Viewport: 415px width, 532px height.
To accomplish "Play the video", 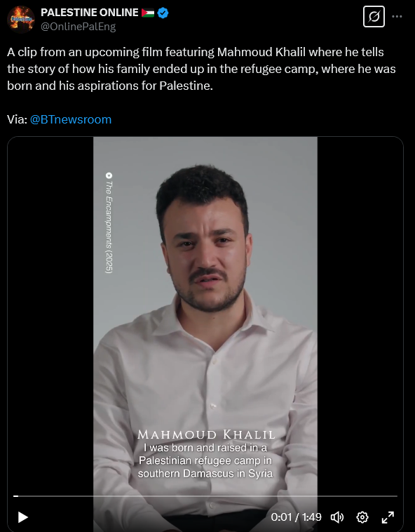I will (22, 517).
